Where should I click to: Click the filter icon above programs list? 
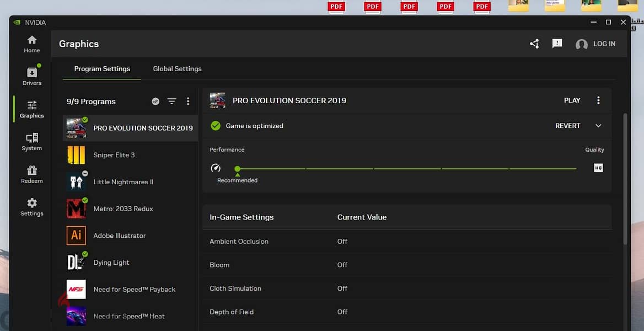click(171, 101)
